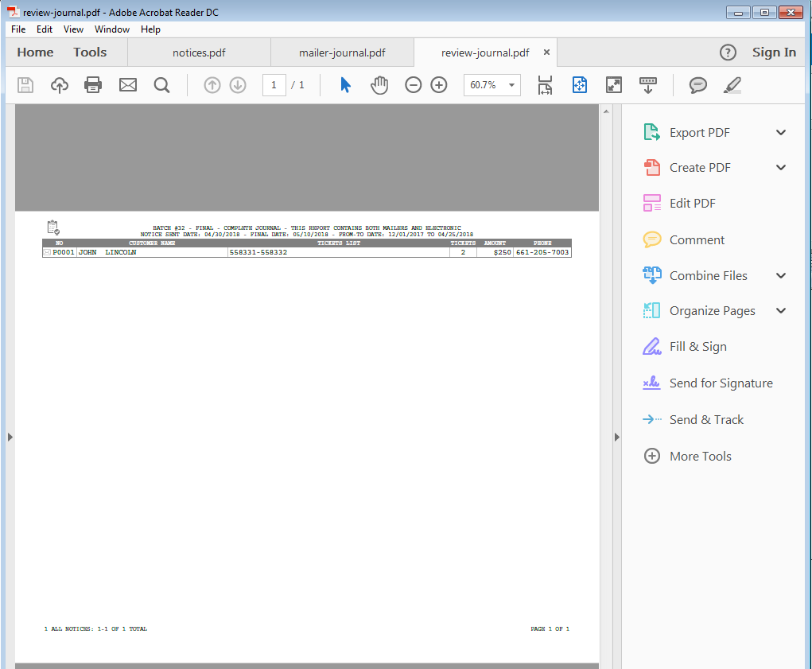Open More Tools in the right pane

click(700, 457)
